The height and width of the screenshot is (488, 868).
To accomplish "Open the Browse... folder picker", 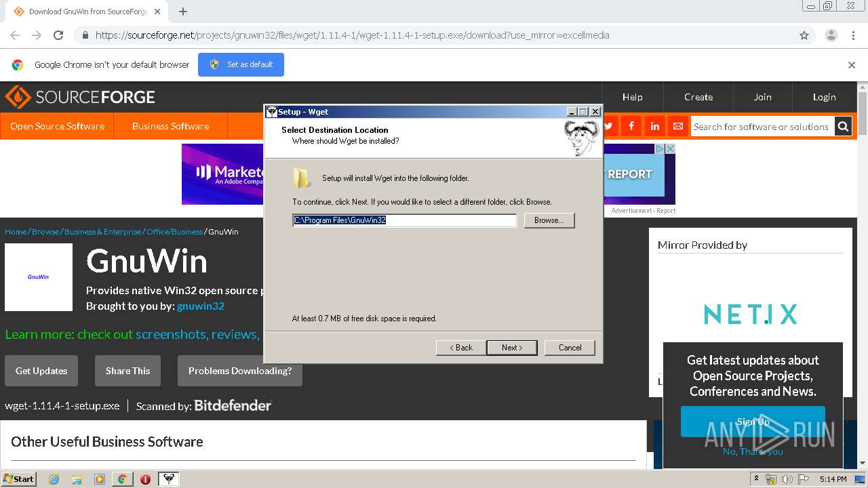I will pyautogui.click(x=549, y=220).
